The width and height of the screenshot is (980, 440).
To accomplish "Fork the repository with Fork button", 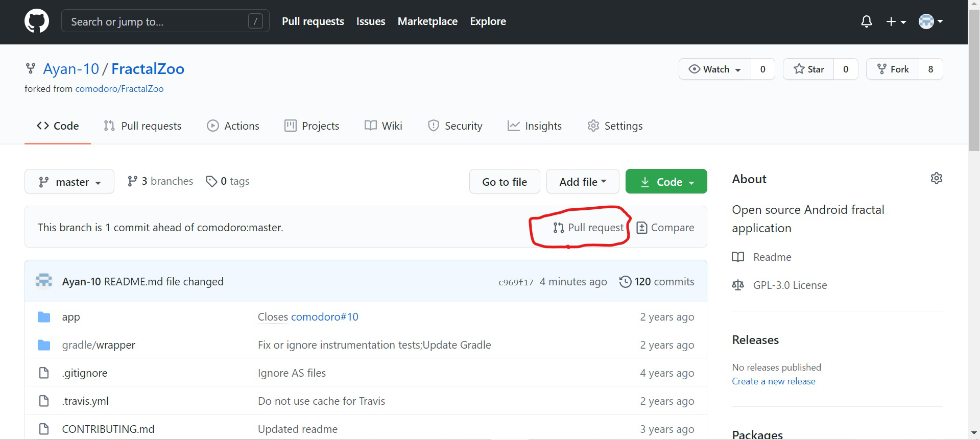I will [x=893, y=69].
